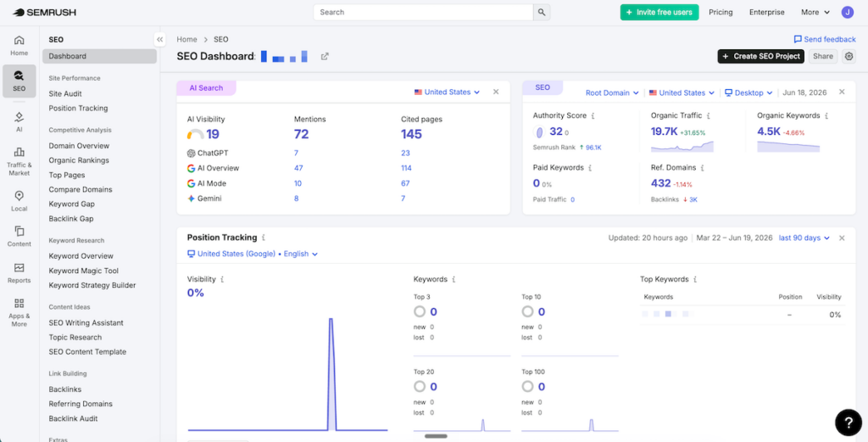Image resolution: width=868 pixels, height=442 pixels.
Task: Open Apps & More sidebar icon
Action: [x=19, y=312]
